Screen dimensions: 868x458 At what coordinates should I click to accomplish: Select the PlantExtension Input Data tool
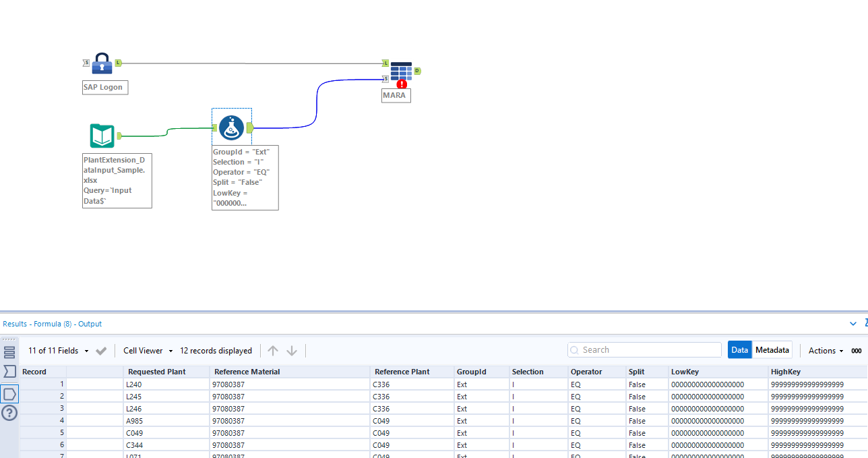click(102, 135)
